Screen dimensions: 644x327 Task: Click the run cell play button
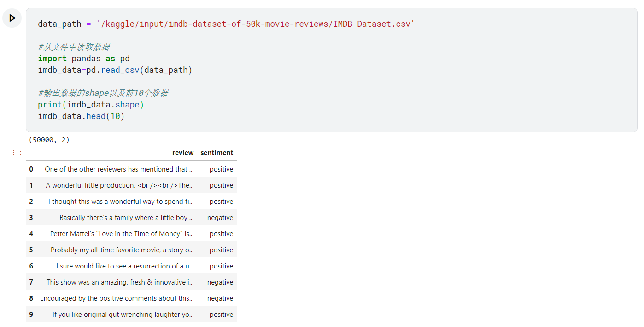tap(12, 18)
